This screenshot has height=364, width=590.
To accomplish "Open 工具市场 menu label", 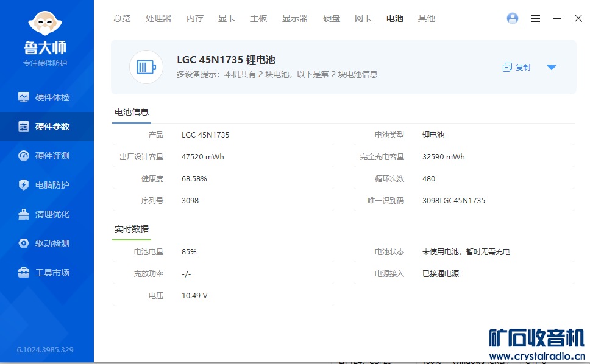I will [x=52, y=273].
